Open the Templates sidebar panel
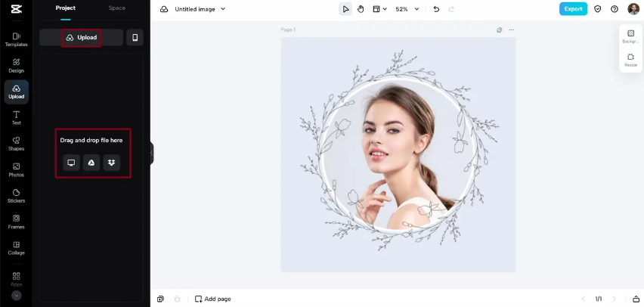The width and height of the screenshot is (644, 307). tap(17, 39)
